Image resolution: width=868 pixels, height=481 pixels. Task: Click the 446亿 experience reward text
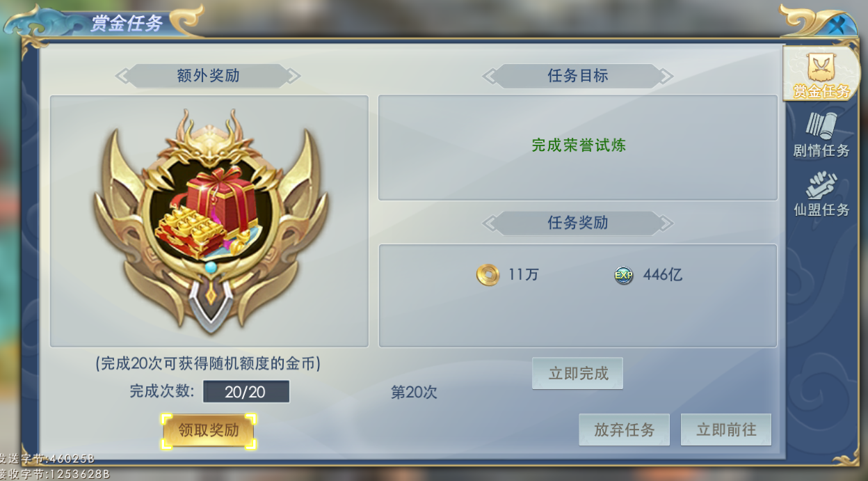pyautogui.click(x=662, y=274)
